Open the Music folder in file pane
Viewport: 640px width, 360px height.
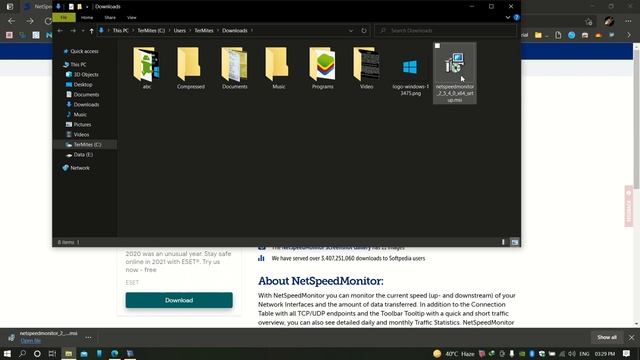tap(279, 69)
